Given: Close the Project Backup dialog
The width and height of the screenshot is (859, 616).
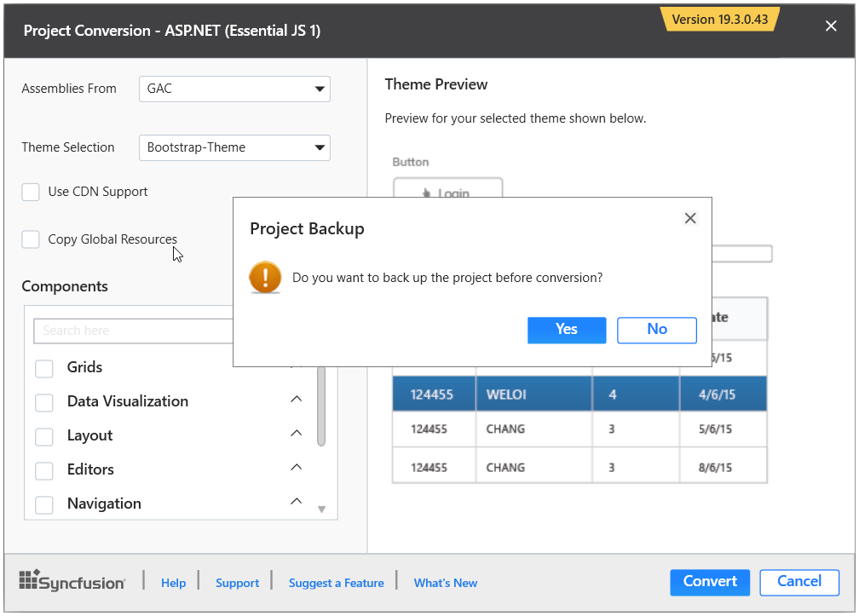Looking at the screenshot, I should [x=690, y=219].
